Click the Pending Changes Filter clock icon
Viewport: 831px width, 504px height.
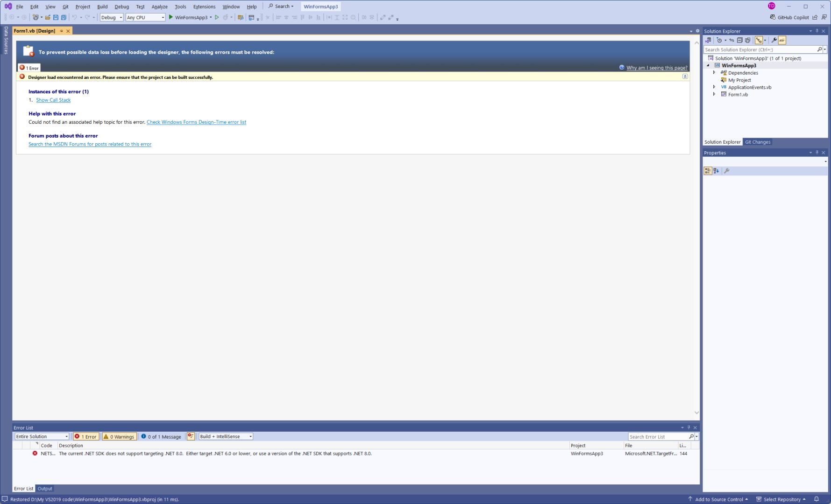click(x=719, y=40)
